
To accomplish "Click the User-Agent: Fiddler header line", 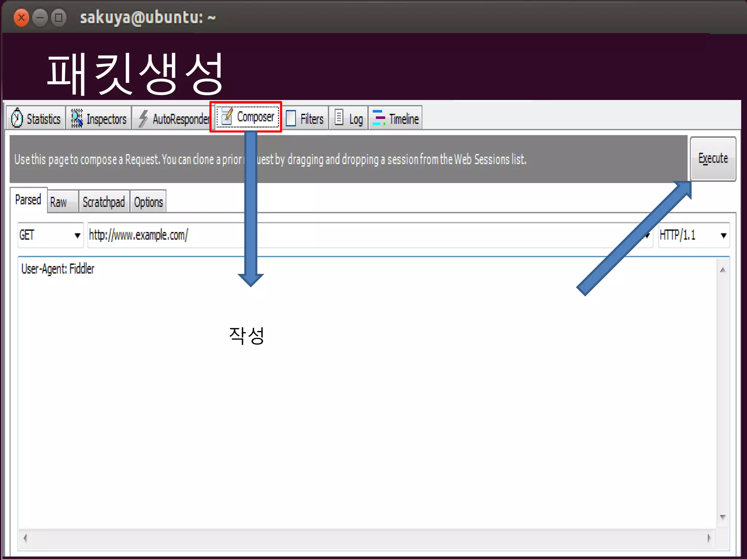I will click(58, 269).
